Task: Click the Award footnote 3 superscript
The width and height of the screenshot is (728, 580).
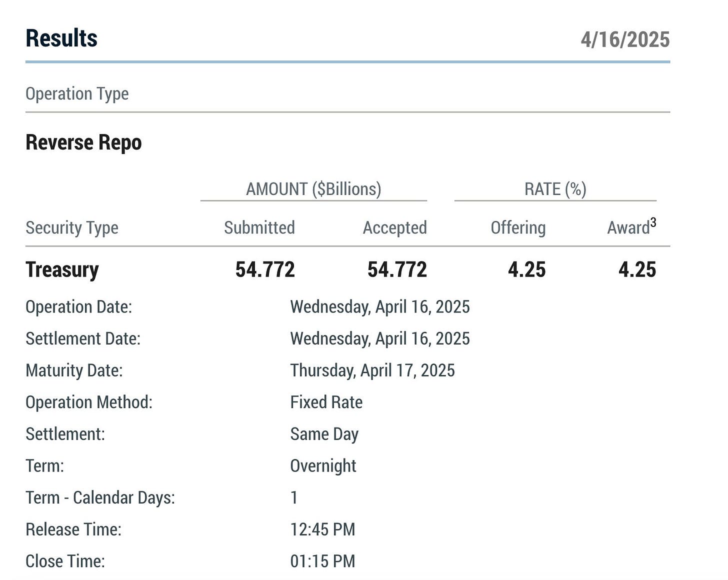Action: coord(653,223)
